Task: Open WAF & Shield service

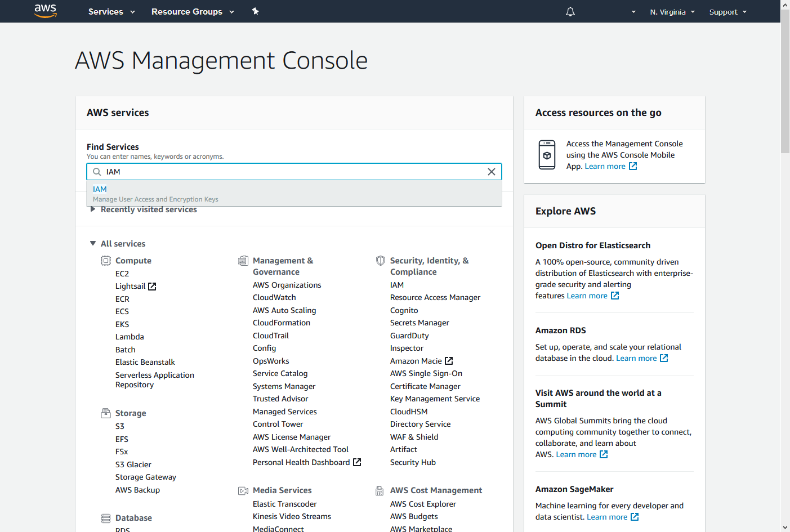Action: click(x=414, y=437)
